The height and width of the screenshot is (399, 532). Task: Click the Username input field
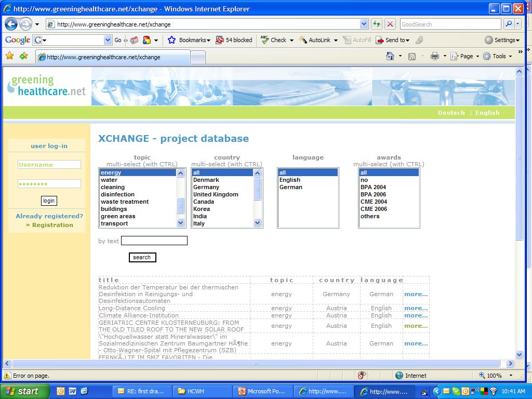(49, 165)
